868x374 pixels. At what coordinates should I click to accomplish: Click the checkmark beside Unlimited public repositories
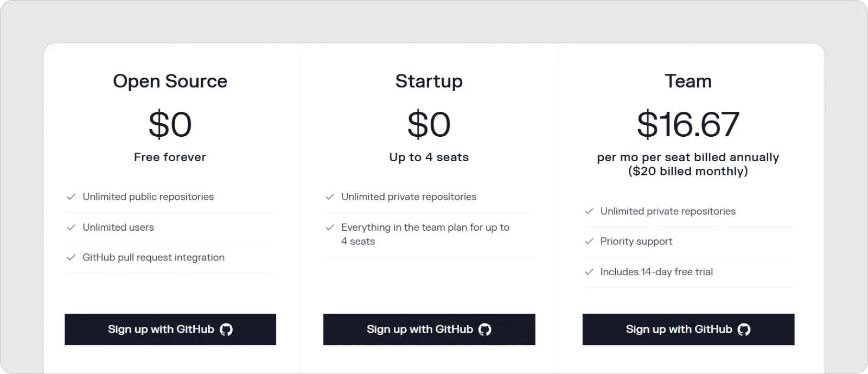pyautogui.click(x=71, y=196)
